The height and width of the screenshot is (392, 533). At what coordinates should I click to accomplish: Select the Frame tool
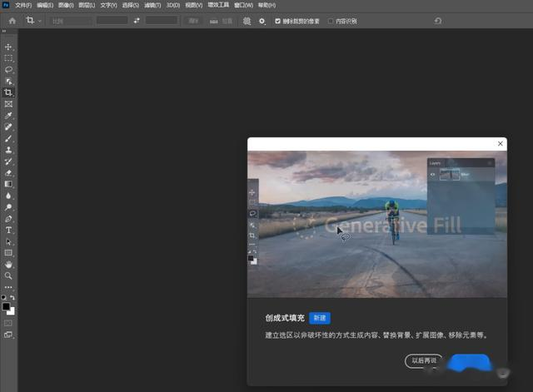[8, 104]
